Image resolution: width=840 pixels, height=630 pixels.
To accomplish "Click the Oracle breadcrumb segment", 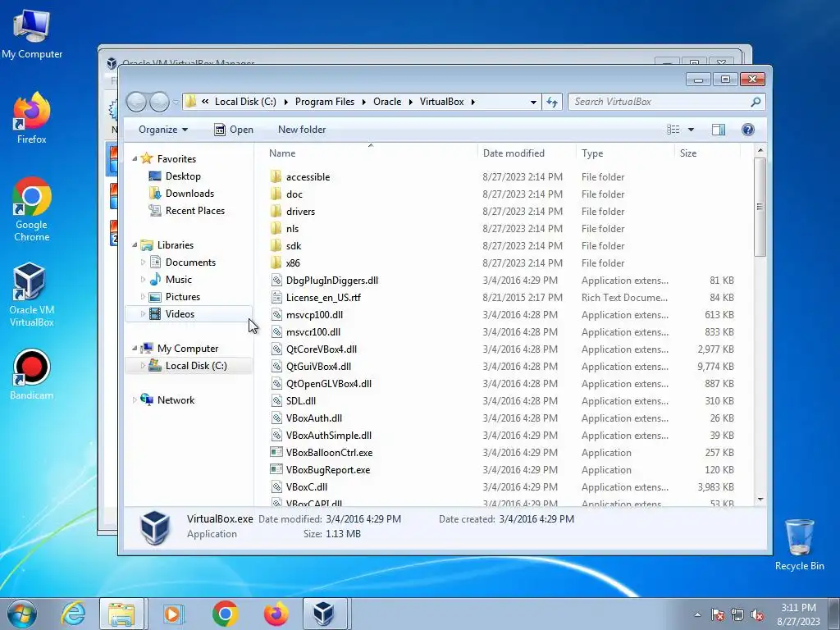I will pos(387,102).
